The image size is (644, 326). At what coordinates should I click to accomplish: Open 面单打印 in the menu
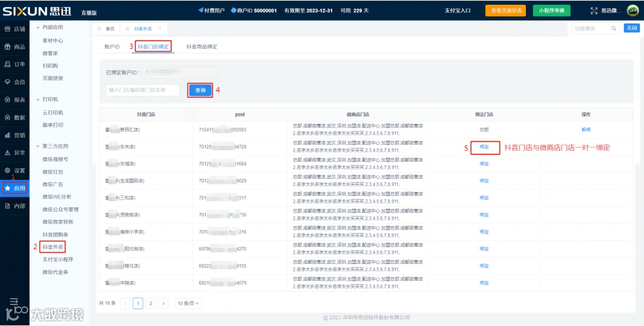click(53, 125)
